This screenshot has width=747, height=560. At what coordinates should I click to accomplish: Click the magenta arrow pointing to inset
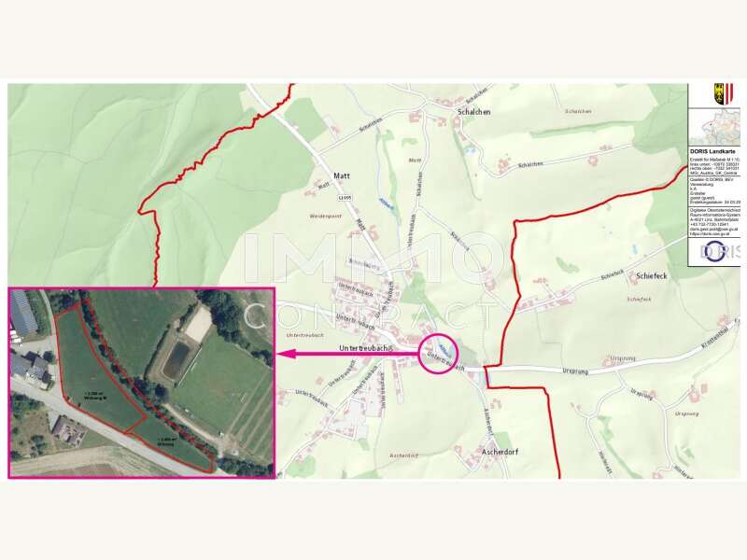[x=347, y=354]
